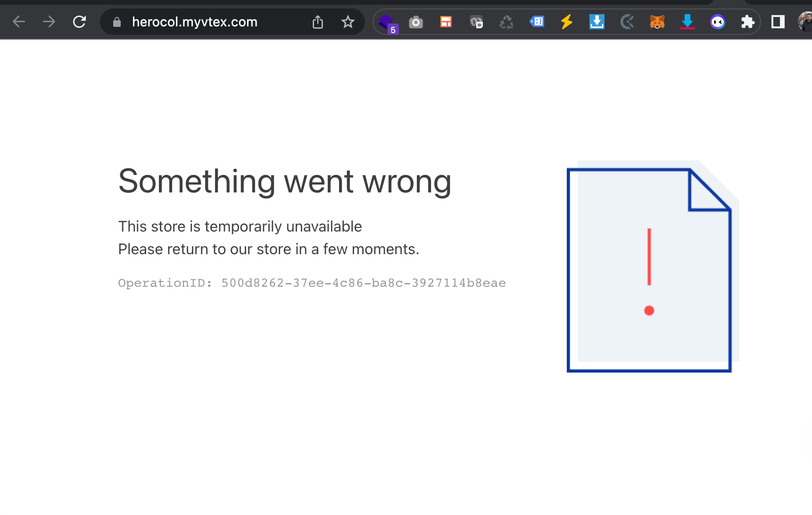Reload the herocol.myvtex.com page
The height and width of the screenshot is (515, 812).
tap(79, 22)
